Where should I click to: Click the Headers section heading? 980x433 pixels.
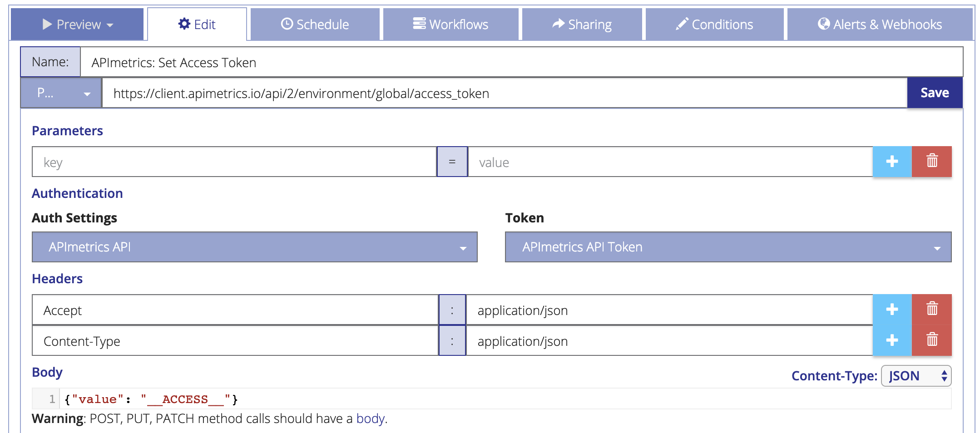click(57, 279)
